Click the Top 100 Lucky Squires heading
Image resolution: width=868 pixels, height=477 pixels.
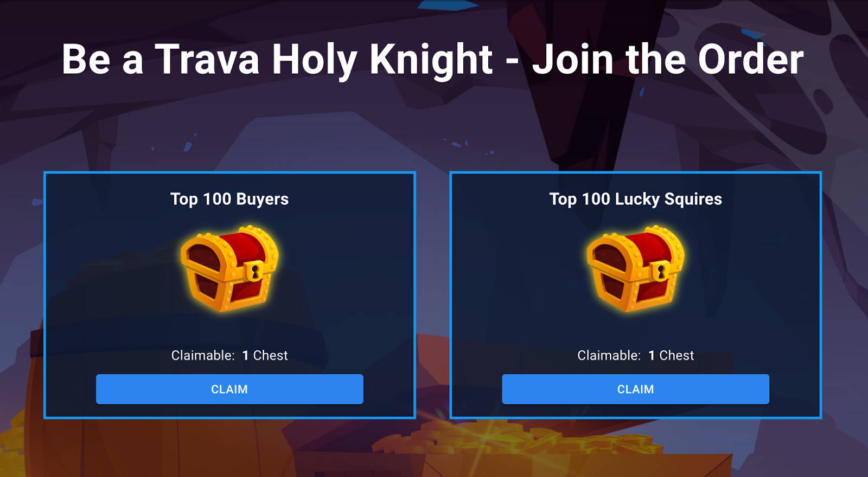(635, 199)
